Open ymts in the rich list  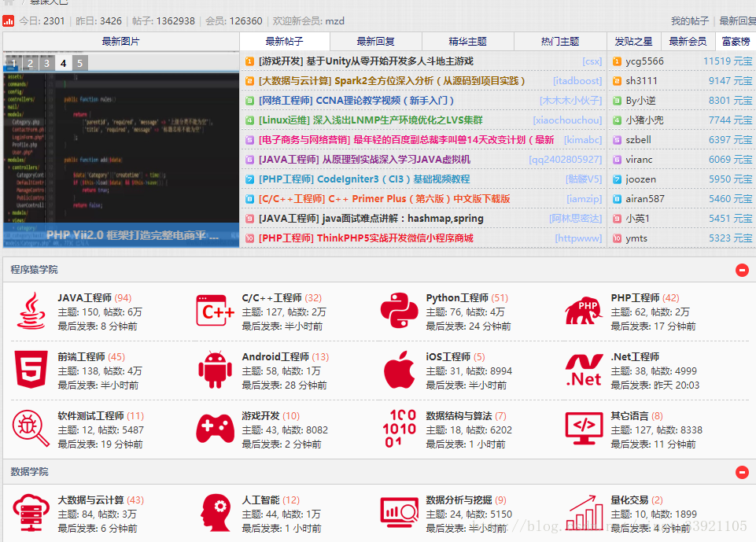(636, 238)
